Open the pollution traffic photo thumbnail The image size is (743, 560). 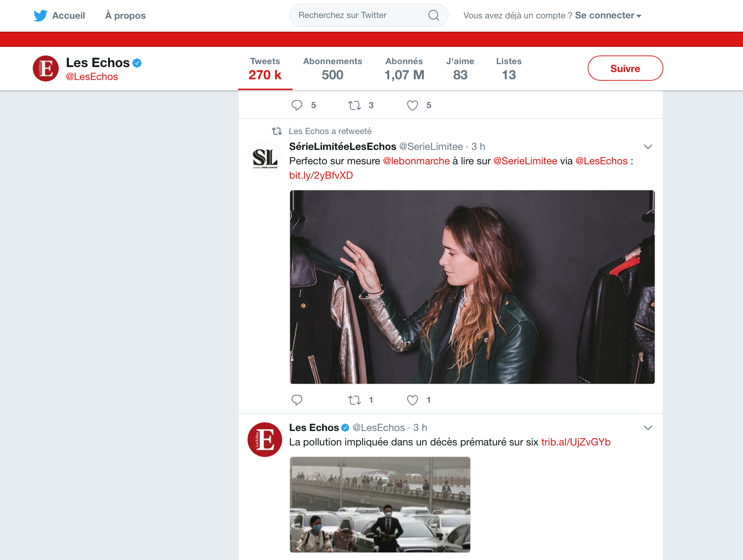pyautogui.click(x=380, y=505)
